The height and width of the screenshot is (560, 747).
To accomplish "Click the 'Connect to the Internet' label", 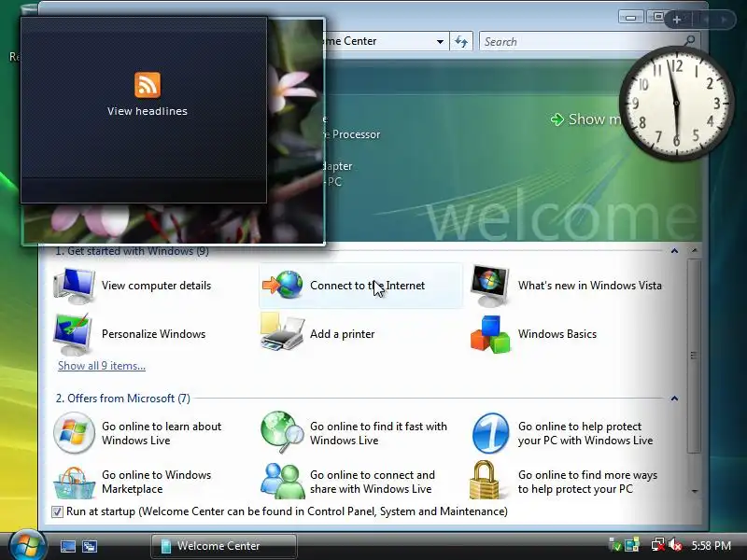I will (x=367, y=286).
